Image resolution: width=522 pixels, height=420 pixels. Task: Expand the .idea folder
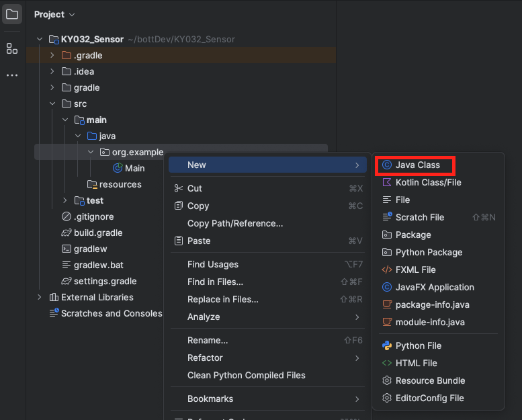pyautogui.click(x=52, y=71)
